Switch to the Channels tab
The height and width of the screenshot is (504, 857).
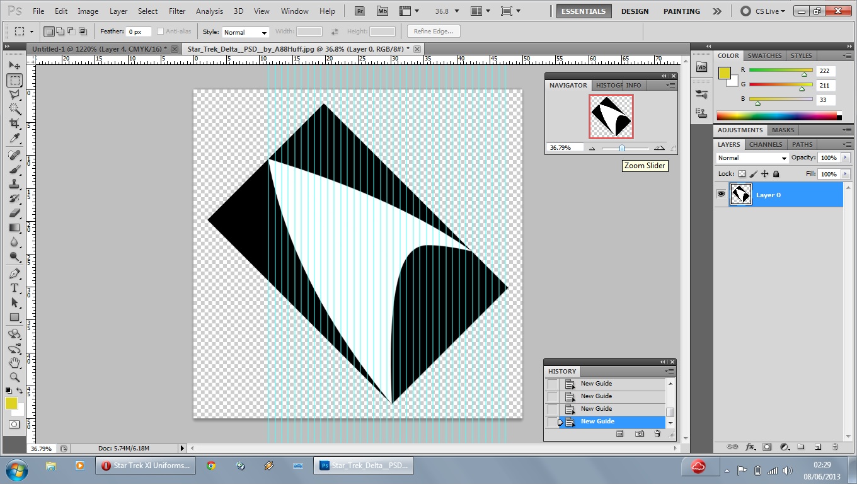(x=766, y=144)
